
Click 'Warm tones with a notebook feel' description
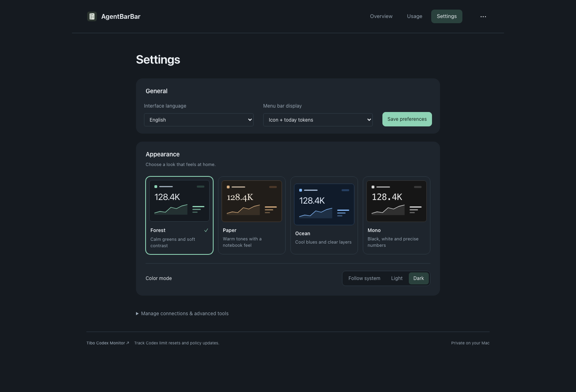(x=242, y=242)
